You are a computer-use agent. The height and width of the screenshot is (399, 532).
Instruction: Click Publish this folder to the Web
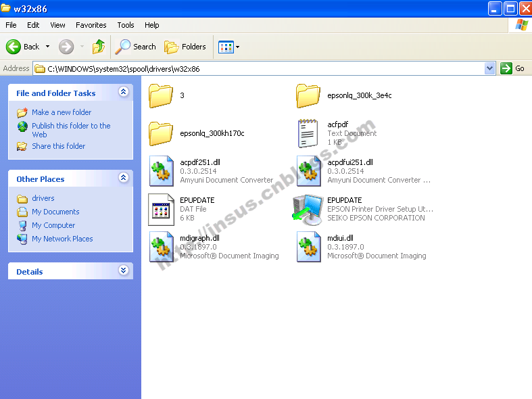[71, 130]
